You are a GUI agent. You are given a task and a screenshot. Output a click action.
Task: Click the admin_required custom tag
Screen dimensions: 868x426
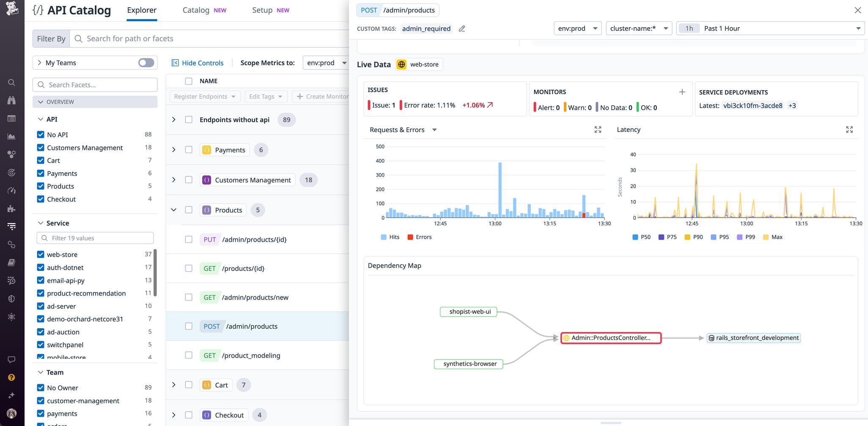point(426,28)
